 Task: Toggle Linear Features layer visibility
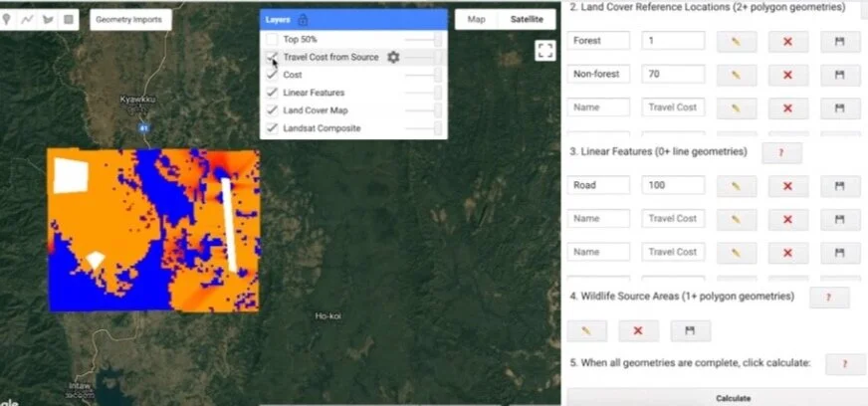tap(272, 93)
